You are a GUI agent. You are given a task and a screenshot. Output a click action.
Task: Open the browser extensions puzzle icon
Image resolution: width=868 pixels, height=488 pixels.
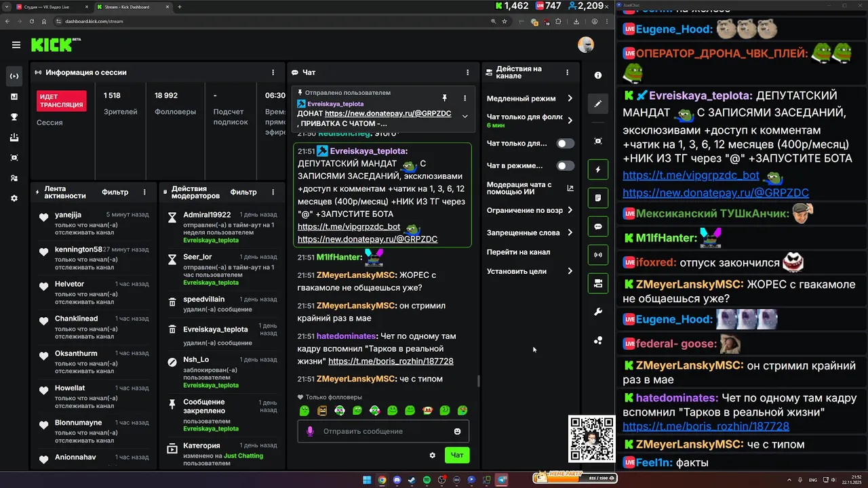(558, 21)
